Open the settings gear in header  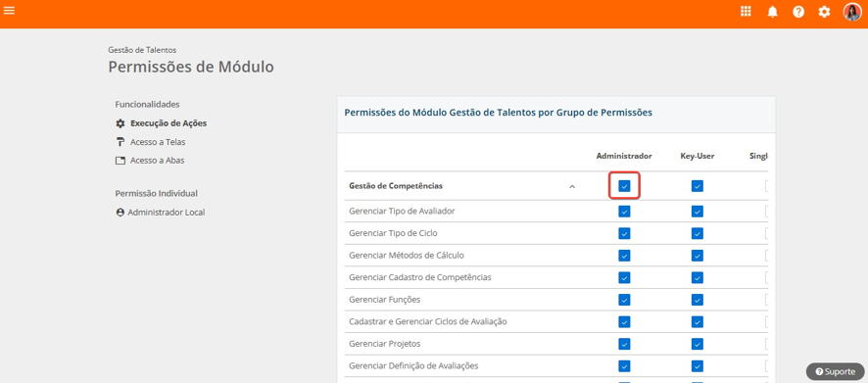(x=824, y=12)
